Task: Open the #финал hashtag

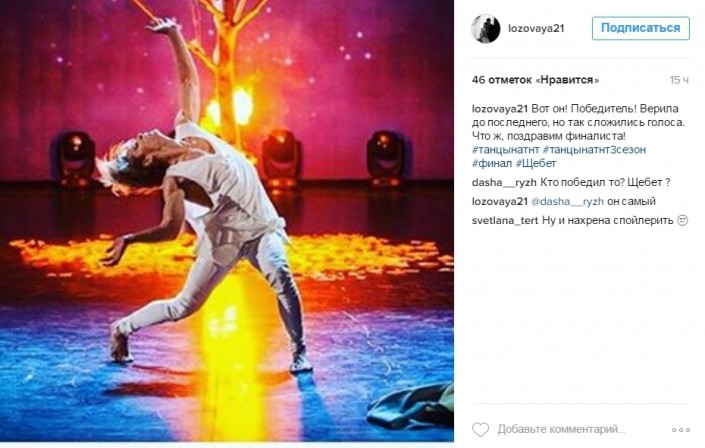Action: (492, 163)
